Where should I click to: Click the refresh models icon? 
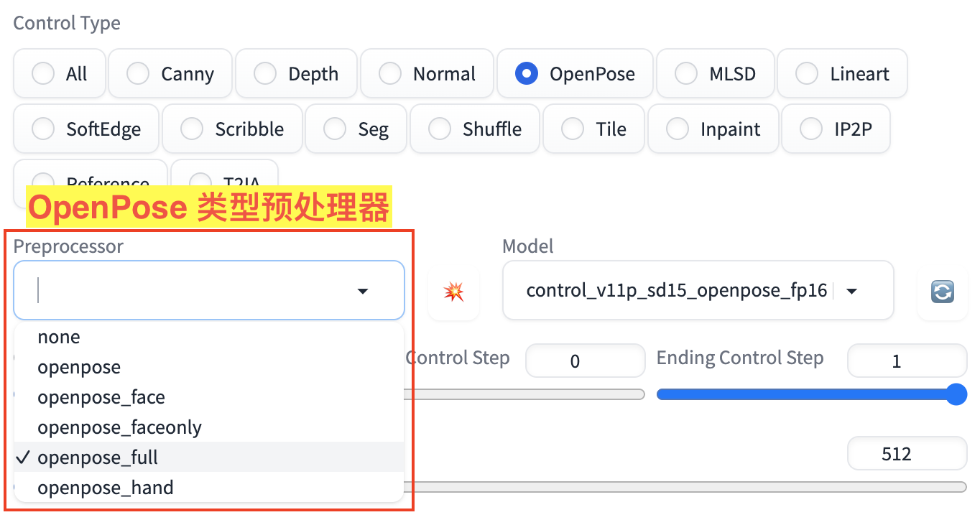[942, 291]
